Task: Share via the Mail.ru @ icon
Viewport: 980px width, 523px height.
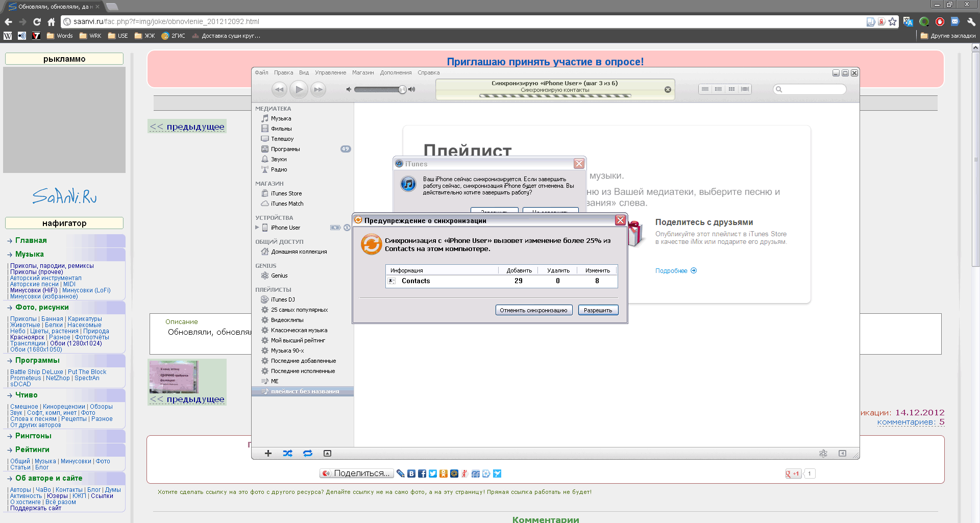Action: pyautogui.click(x=454, y=474)
